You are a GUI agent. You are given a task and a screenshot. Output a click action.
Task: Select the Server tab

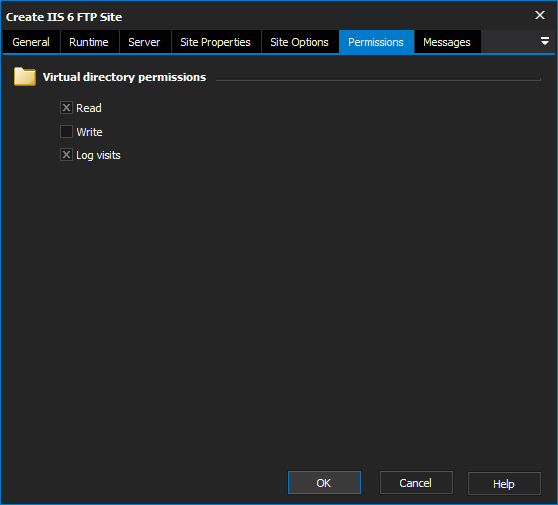(x=144, y=42)
